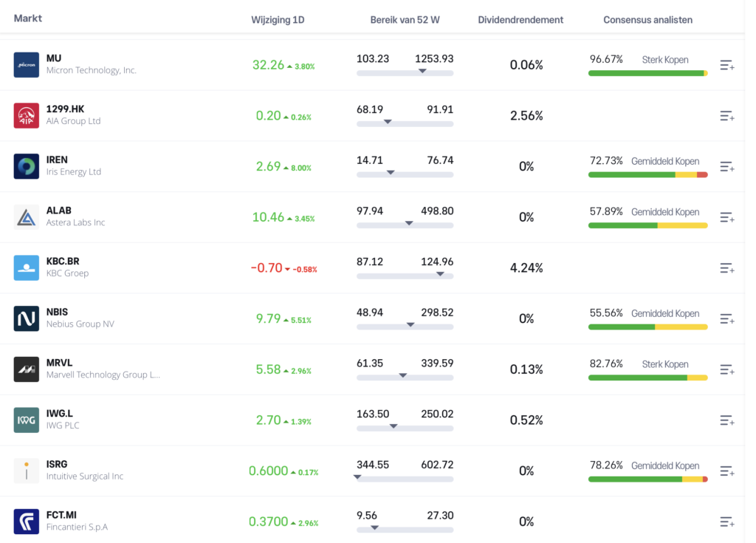This screenshot has height=543, width=756.
Task: Add ALAB to a watchlist
Action: tap(727, 217)
